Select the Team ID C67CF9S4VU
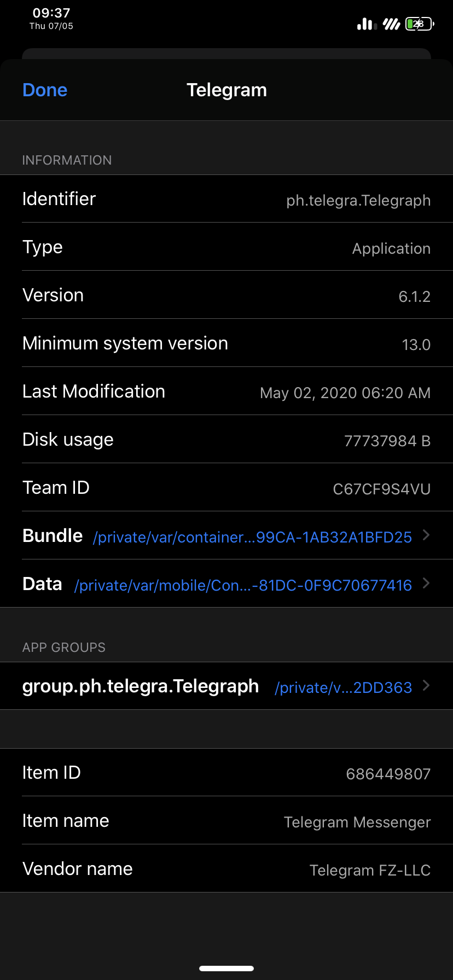This screenshot has width=453, height=980. 382,489
